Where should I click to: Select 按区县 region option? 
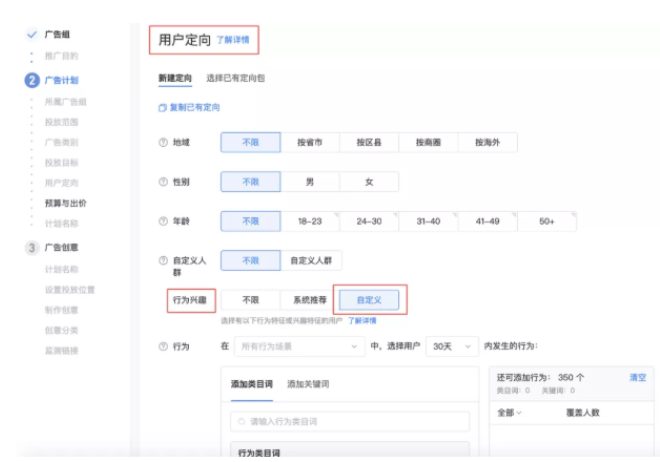pos(369,142)
